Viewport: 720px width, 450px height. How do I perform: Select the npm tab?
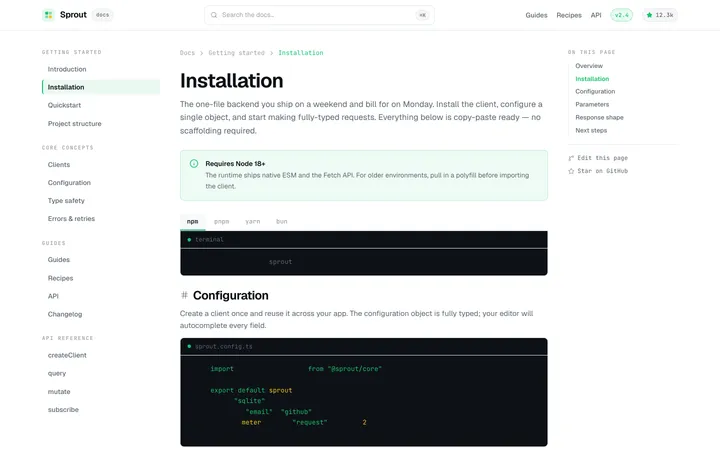[192, 221]
